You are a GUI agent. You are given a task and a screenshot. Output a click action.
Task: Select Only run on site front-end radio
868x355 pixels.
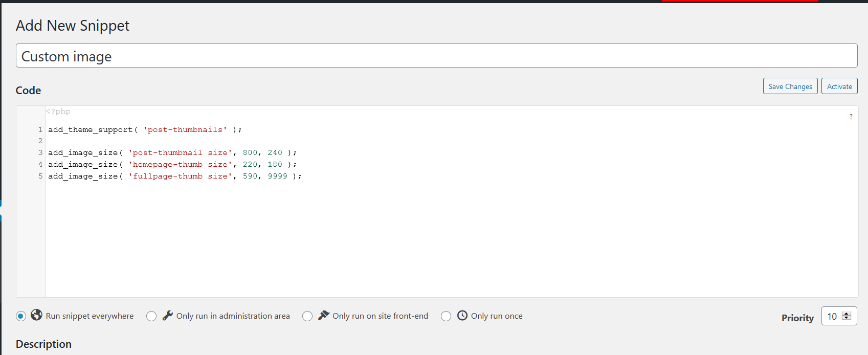307,316
